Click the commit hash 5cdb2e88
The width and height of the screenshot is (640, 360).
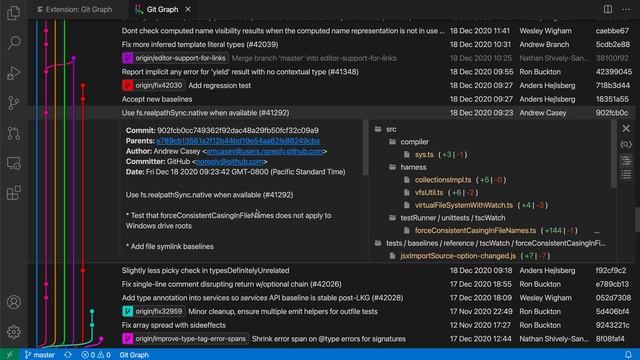(x=613, y=44)
